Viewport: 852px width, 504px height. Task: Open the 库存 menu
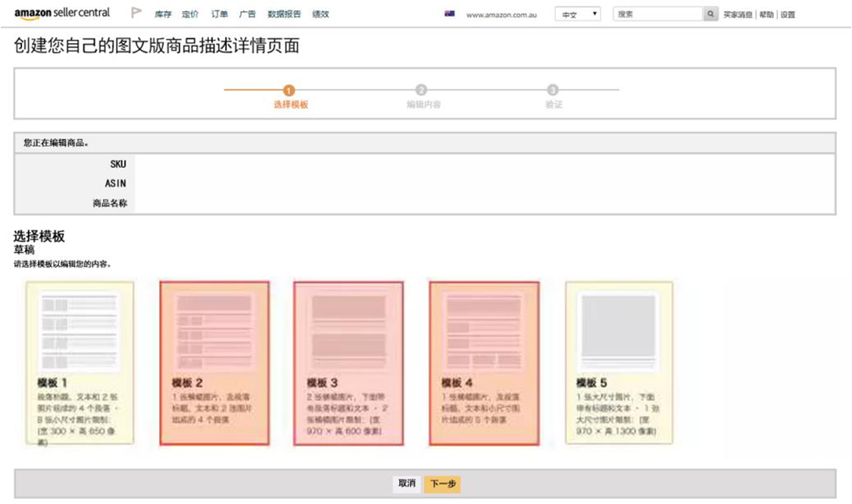(163, 14)
